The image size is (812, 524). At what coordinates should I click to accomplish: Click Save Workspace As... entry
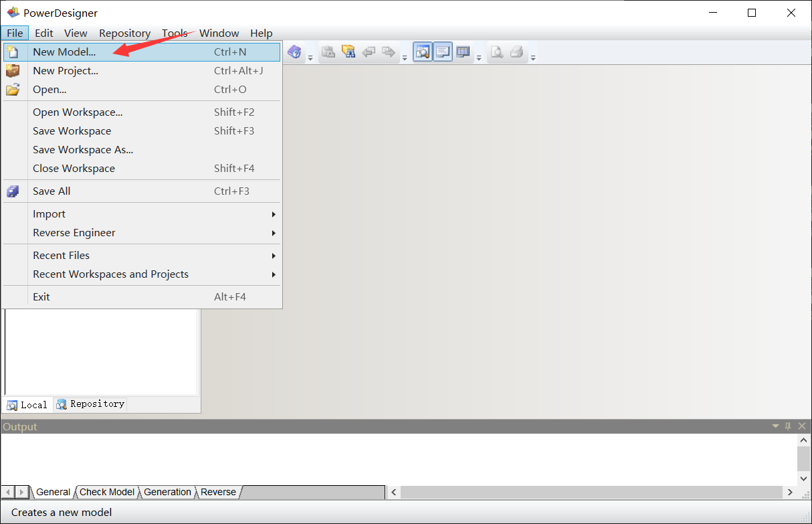(142, 149)
